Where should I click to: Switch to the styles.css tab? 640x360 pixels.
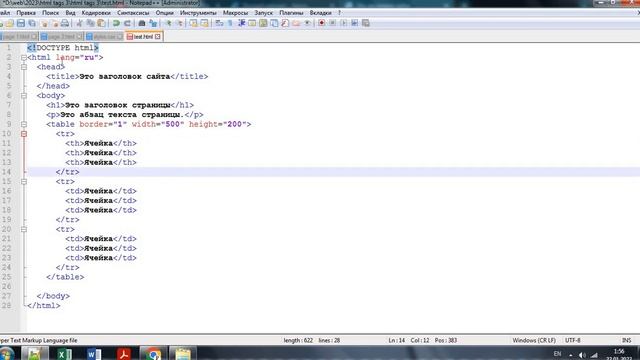tap(104, 37)
